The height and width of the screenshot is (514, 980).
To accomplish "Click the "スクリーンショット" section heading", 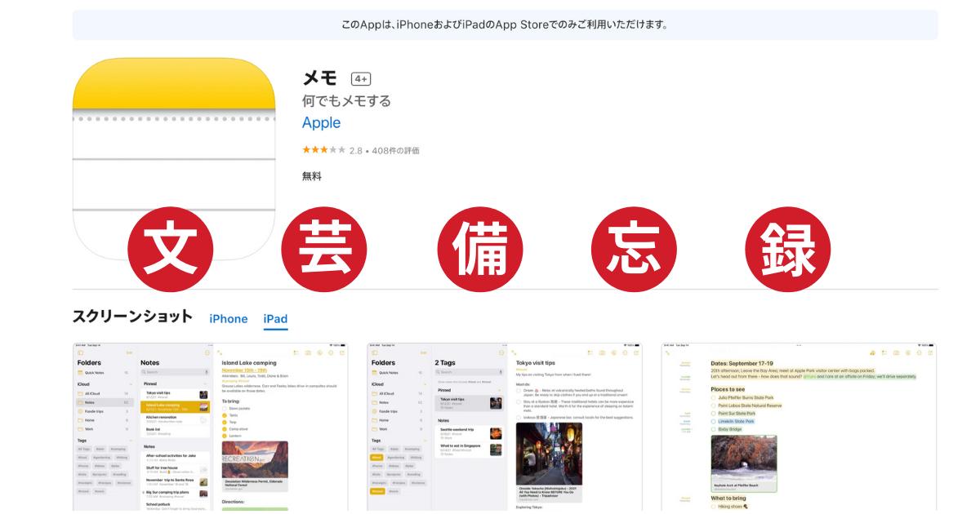I will click(132, 317).
